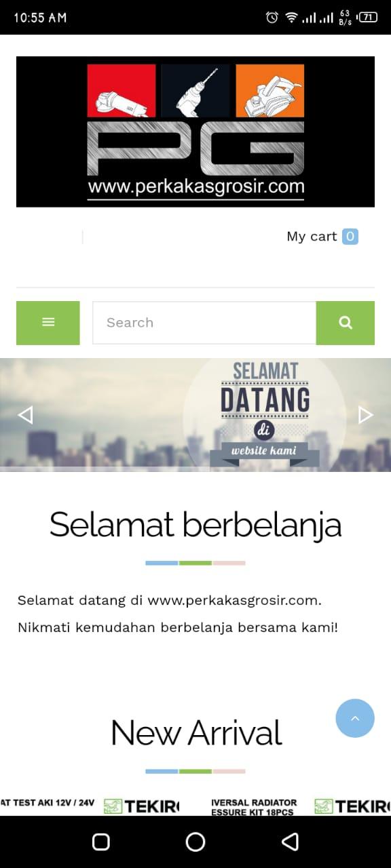391x868 pixels.
Task: Select the New Arrival section heading
Action: pyautogui.click(x=196, y=732)
